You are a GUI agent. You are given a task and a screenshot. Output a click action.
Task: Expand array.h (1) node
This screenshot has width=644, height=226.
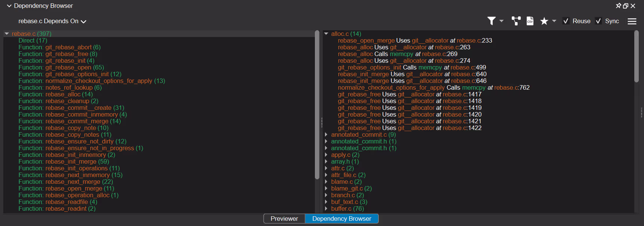(326, 161)
